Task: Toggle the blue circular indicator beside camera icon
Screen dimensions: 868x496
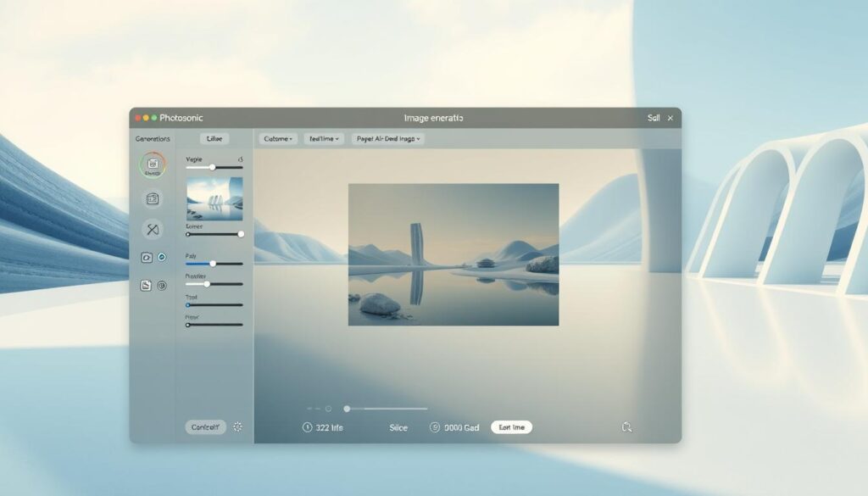Action: [162, 257]
